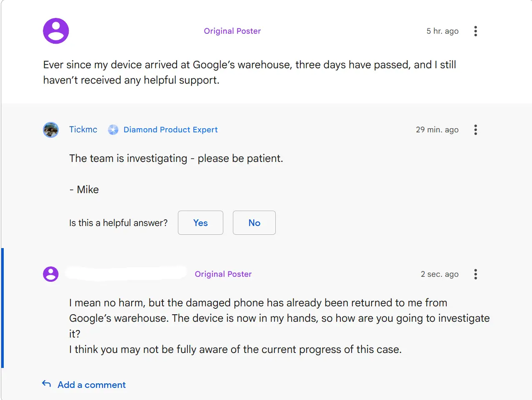Click the small purple avatar on the latest comment

[51, 274]
